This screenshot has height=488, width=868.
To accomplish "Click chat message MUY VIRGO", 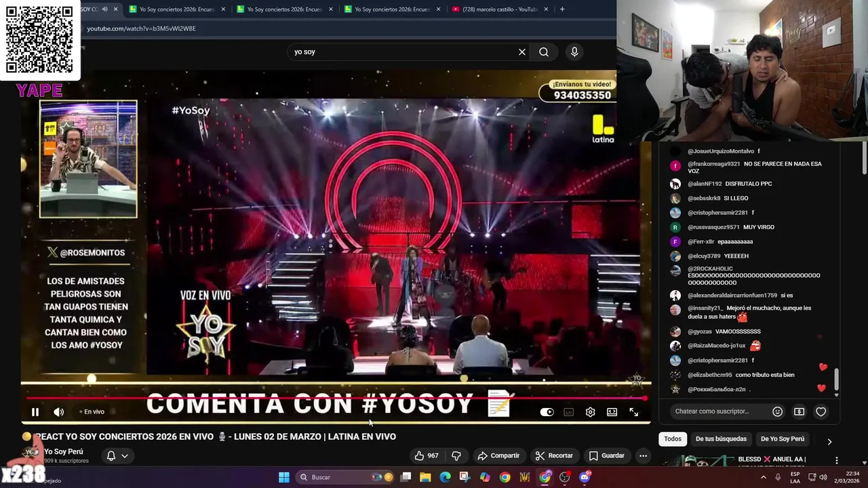I will click(x=759, y=227).
